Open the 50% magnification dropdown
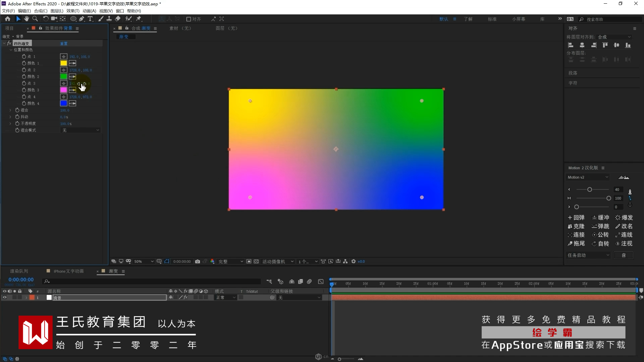644x362 pixels. tap(144, 261)
